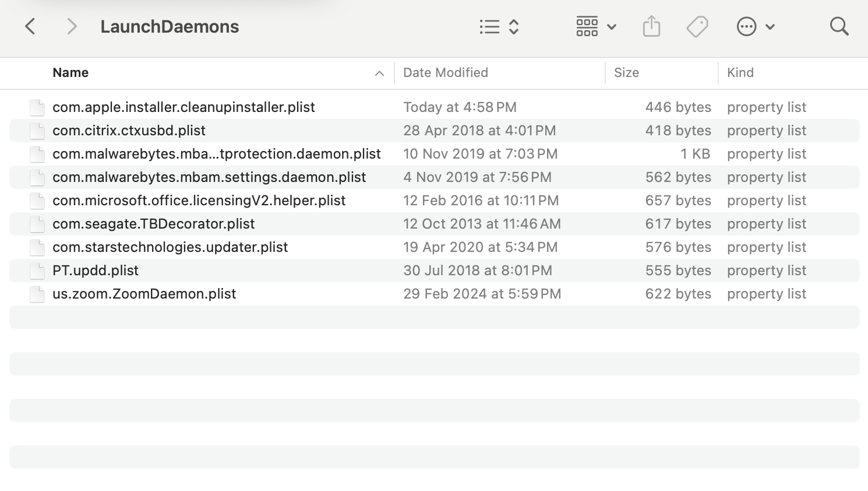This screenshot has height=491, width=868.
Task: Open the group-by options dropdown
Action: tap(596, 26)
